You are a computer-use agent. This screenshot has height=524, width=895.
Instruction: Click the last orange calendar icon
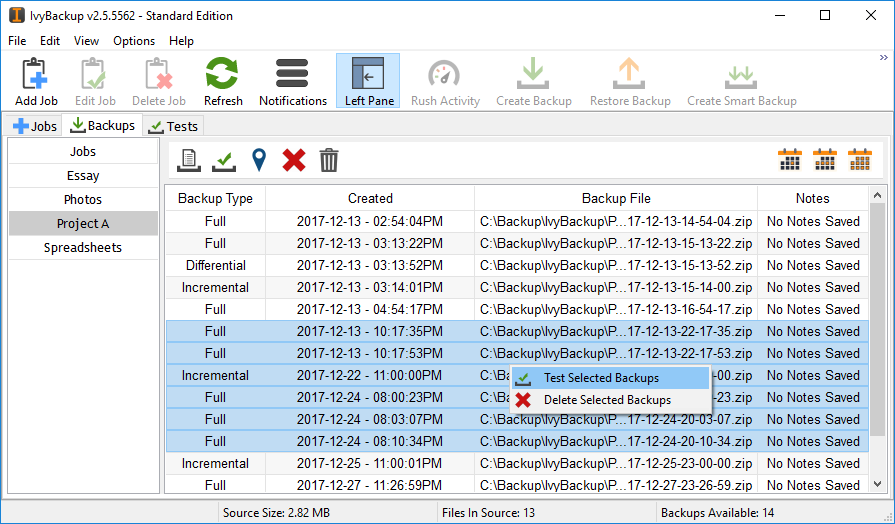click(x=860, y=160)
